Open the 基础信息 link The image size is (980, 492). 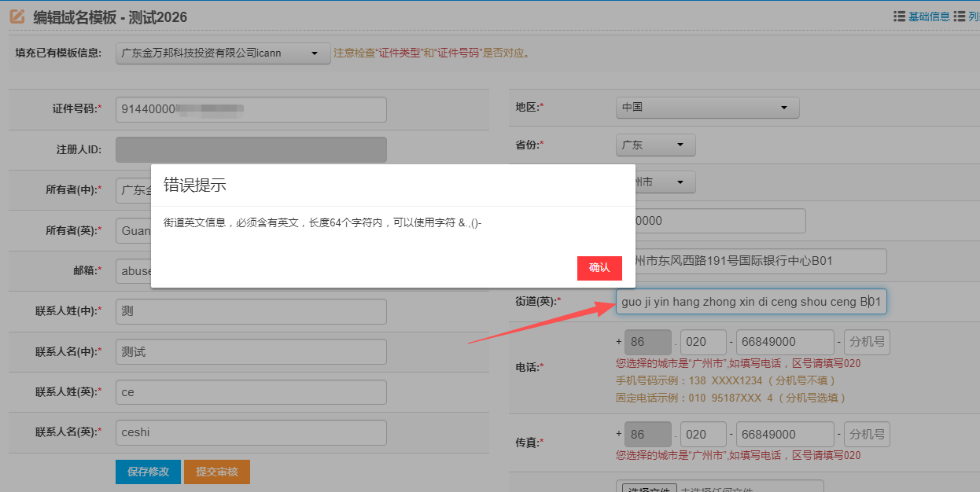click(929, 17)
